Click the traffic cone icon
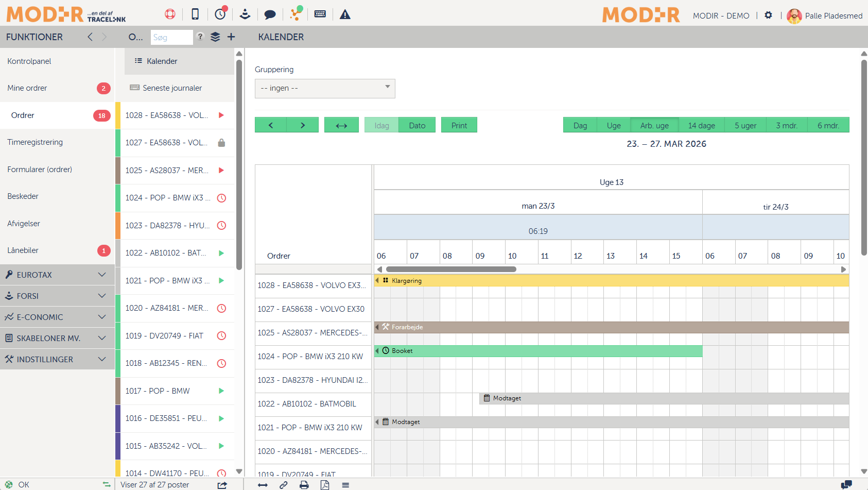 click(245, 14)
